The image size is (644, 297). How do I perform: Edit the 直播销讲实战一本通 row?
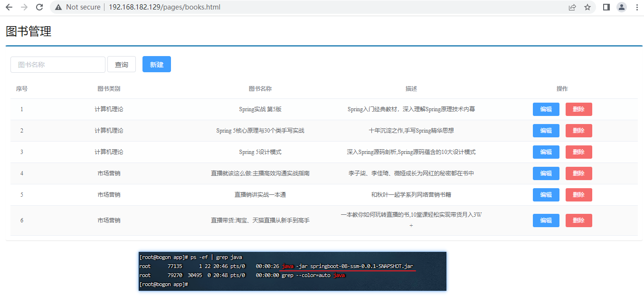click(x=546, y=195)
